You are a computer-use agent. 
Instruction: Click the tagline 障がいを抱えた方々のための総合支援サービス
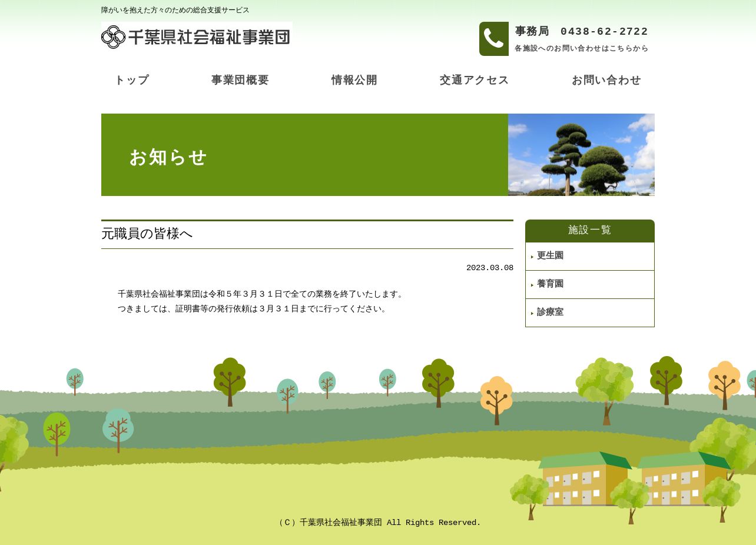(x=175, y=10)
